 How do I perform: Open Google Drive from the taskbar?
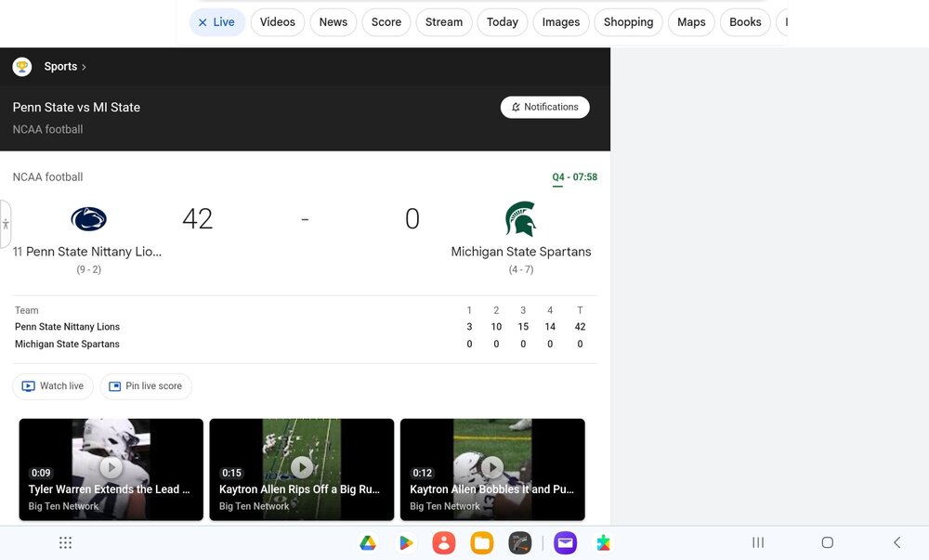click(x=368, y=543)
